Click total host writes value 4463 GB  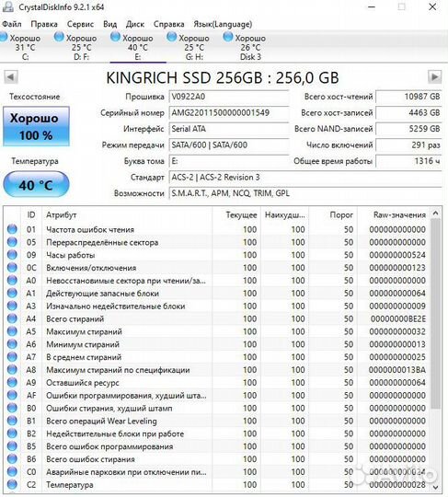(x=408, y=112)
